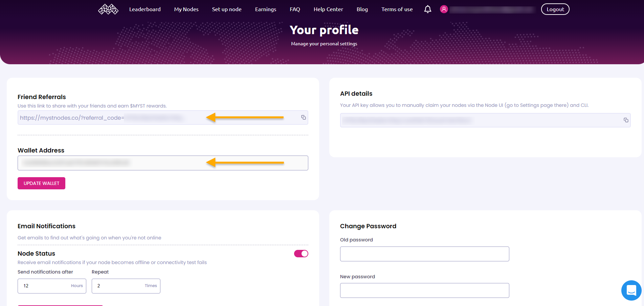The image size is (644, 306).
Task: Focus the Wallet Address field
Action: coord(163,163)
